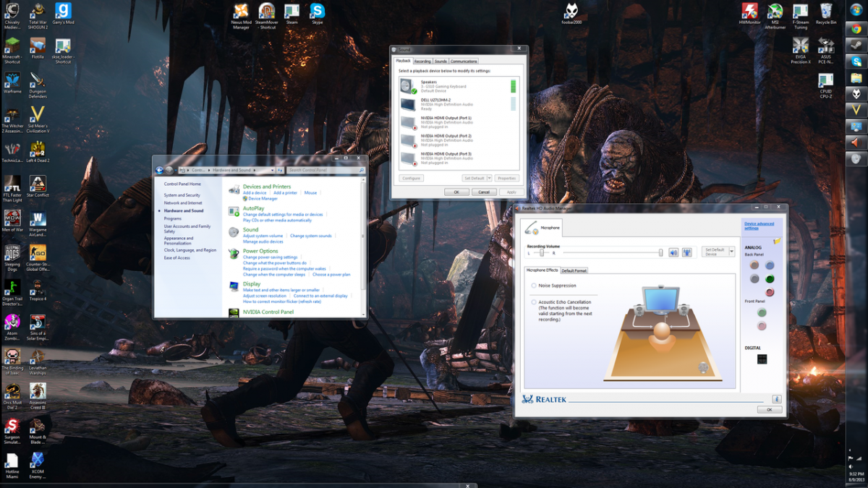Image resolution: width=868 pixels, height=488 pixels.
Task: Click the Power Options battery icon
Action: click(x=234, y=254)
